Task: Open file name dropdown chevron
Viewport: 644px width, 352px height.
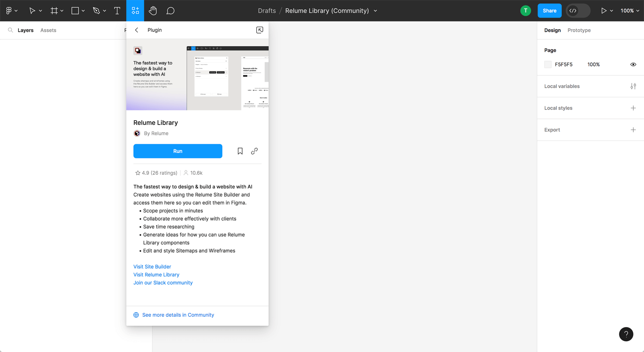Action: tap(375, 11)
